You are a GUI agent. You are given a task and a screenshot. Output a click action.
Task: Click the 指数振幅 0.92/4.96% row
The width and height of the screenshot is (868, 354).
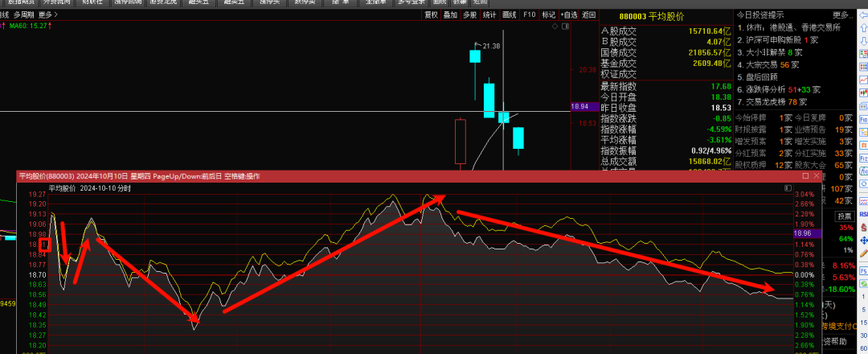point(666,150)
